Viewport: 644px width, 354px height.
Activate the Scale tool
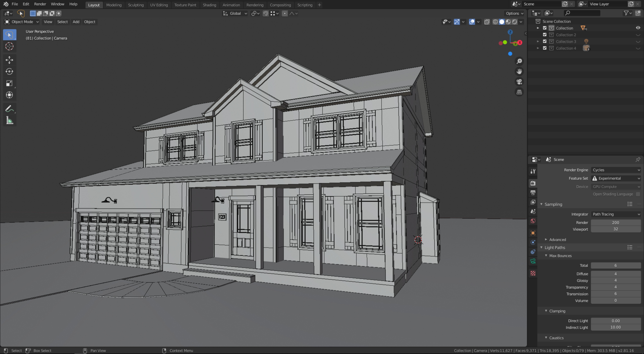9,83
